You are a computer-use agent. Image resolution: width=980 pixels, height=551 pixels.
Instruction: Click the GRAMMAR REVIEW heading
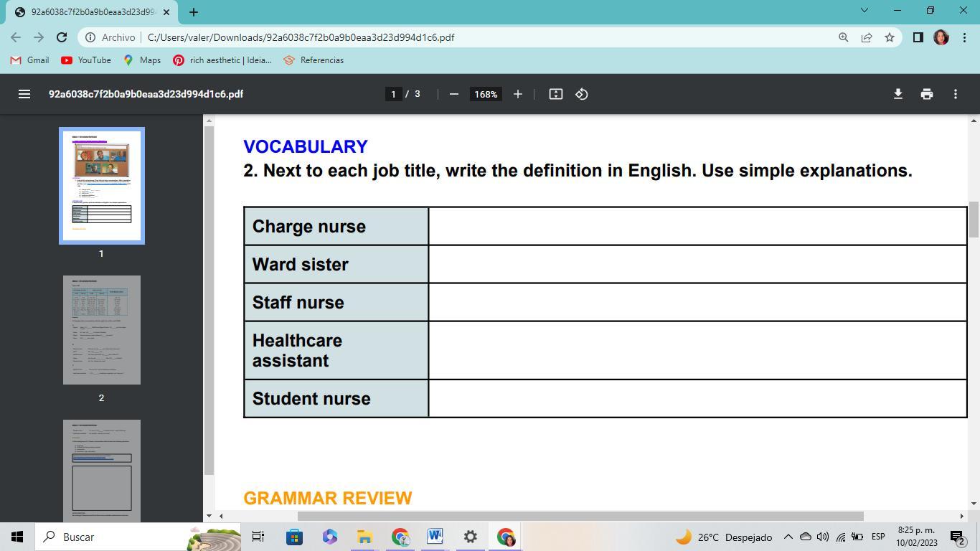[328, 498]
